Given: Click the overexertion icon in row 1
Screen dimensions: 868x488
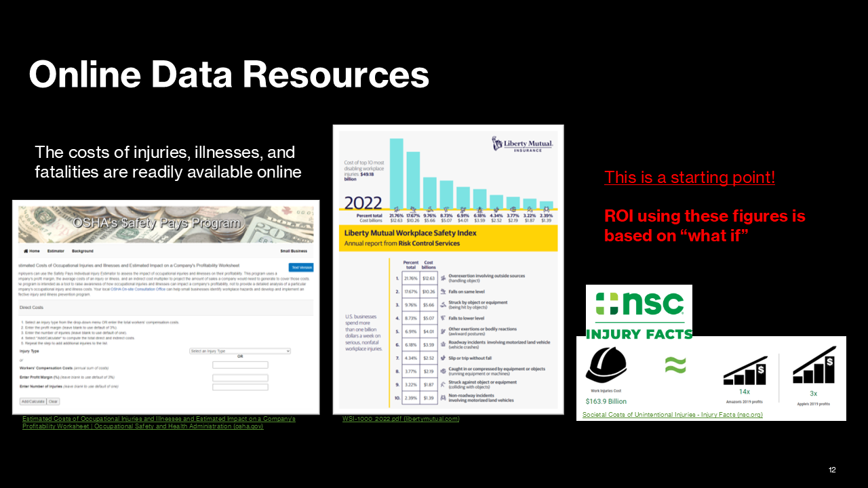Looking at the screenshot, I should pyautogui.click(x=443, y=278).
